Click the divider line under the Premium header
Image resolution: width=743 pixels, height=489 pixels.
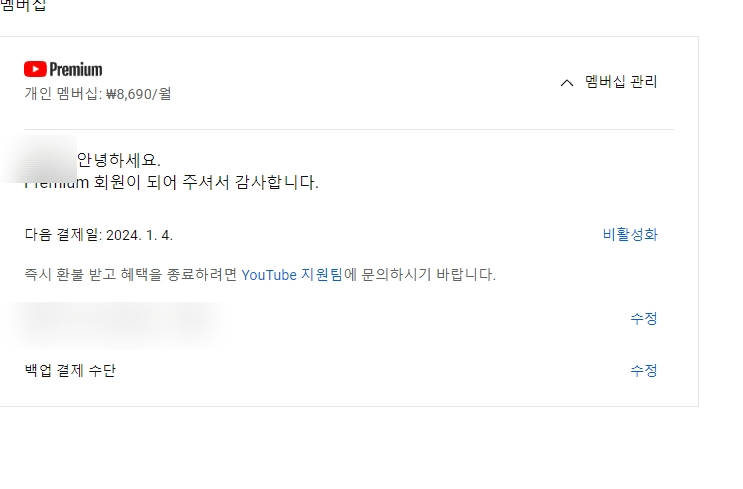point(349,129)
